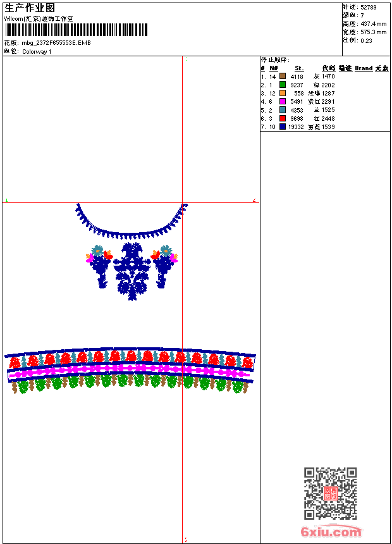Click the right floral bouquet motif
The image size is (392, 544).
click(164, 266)
